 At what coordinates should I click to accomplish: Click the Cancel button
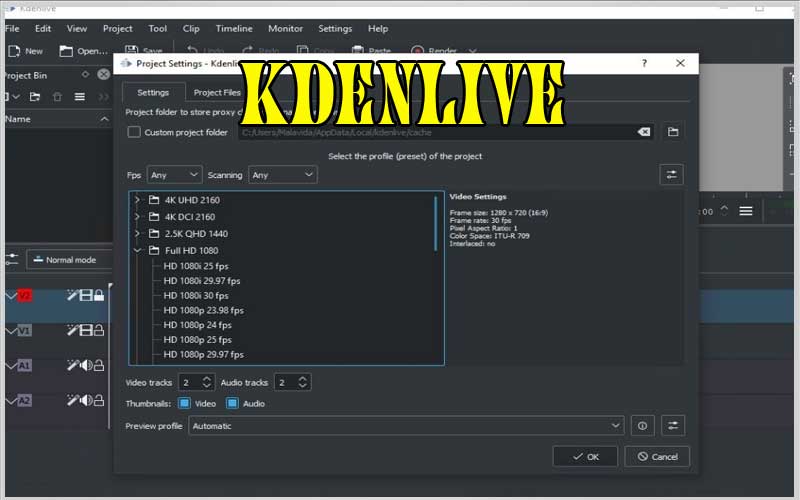click(x=657, y=457)
